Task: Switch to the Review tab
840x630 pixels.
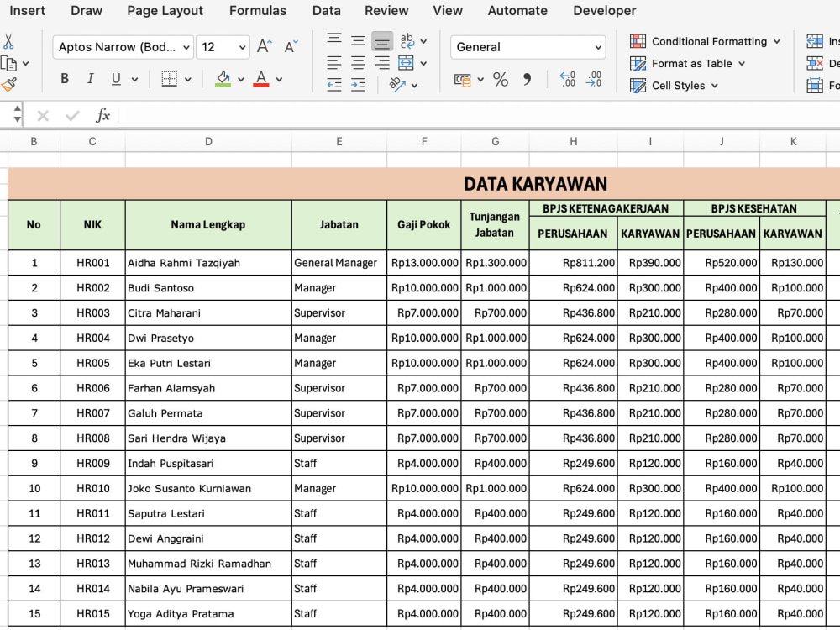Action: 386,11
